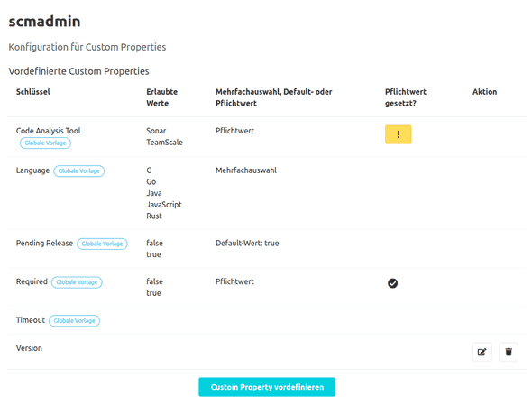Click the scmadmin page heading

pyautogui.click(x=44, y=22)
